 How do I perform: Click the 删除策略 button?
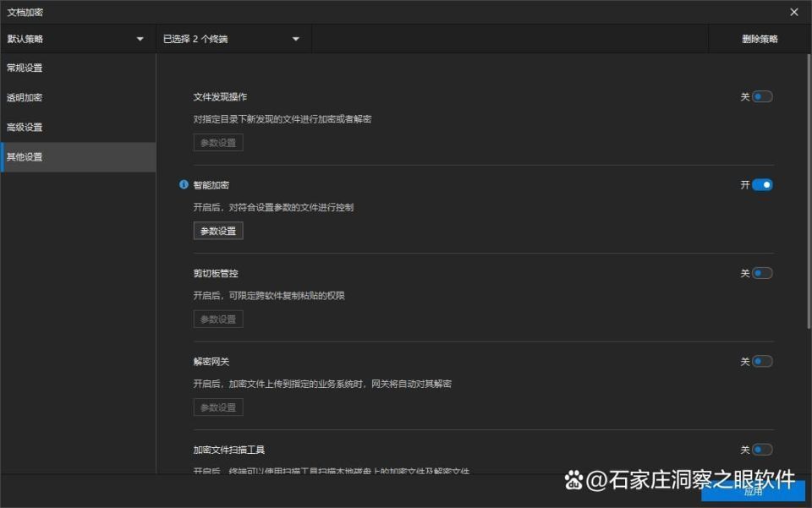coord(760,39)
